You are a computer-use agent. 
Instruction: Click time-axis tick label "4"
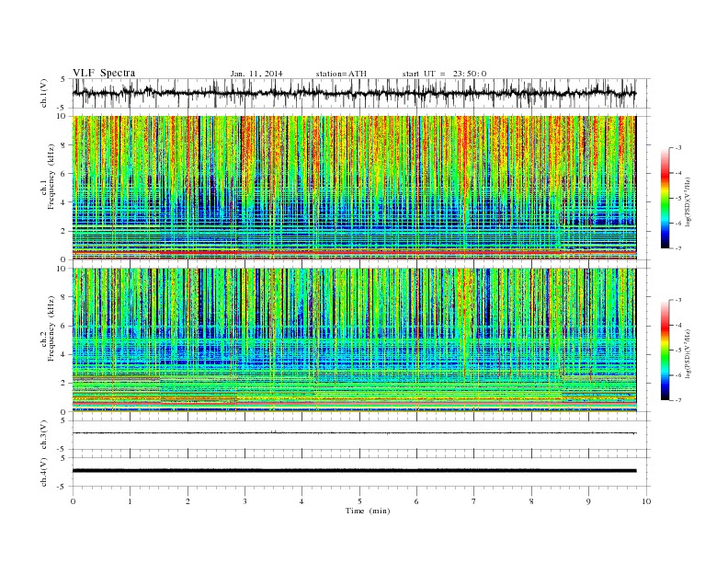301,501
